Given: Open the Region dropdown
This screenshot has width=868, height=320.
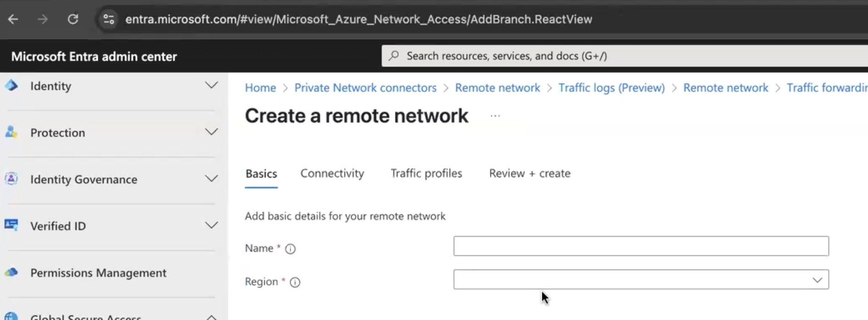Looking at the screenshot, I should click(641, 280).
